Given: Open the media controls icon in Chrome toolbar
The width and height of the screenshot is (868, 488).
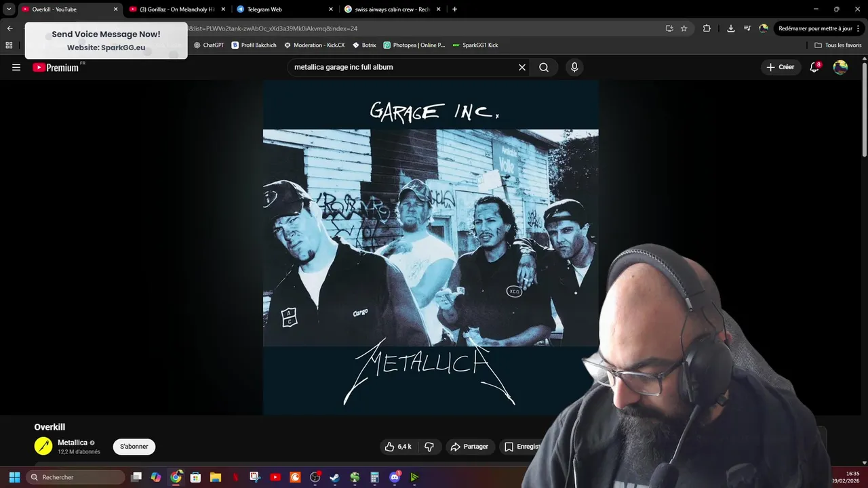Looking at the screenshot, I should (x=747, y=28).
